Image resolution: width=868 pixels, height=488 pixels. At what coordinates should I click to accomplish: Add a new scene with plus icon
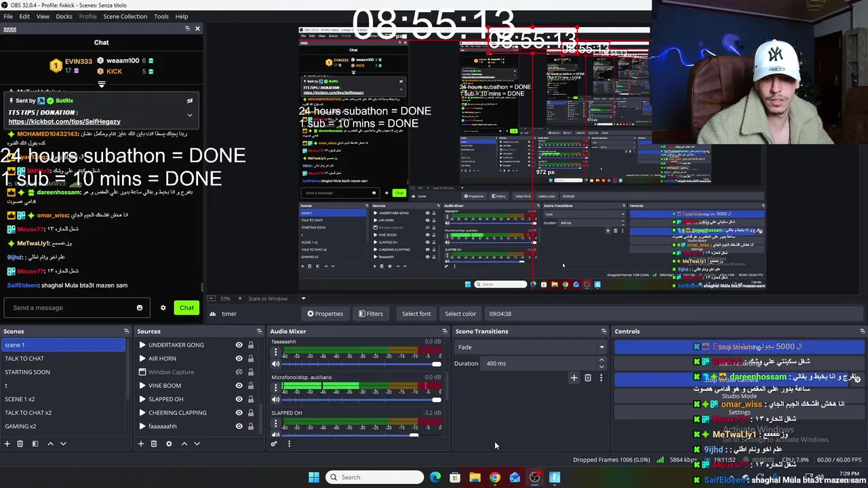pyautogui.click(x=7, y=444)
